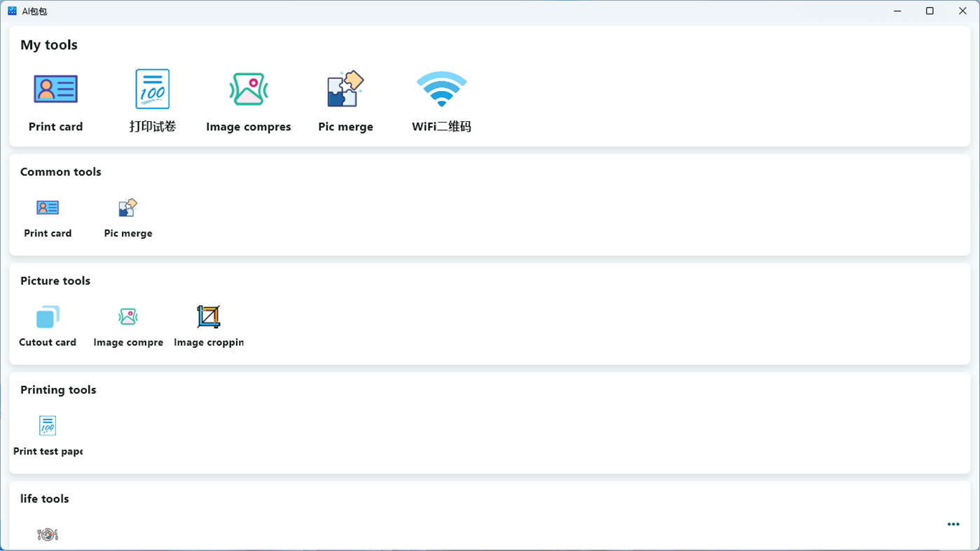Open the Print card tool in My tools
Image resolution: width=980 pixels, height=551 pixels.
56,89
